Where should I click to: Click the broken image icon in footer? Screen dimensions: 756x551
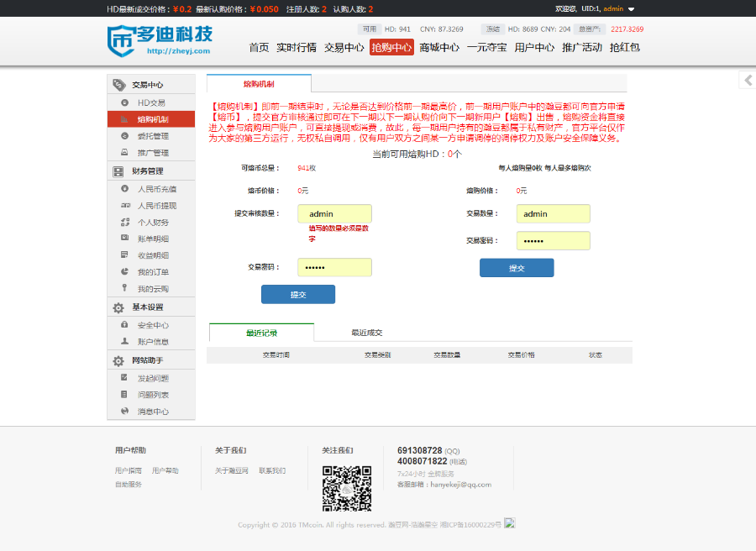510,523
